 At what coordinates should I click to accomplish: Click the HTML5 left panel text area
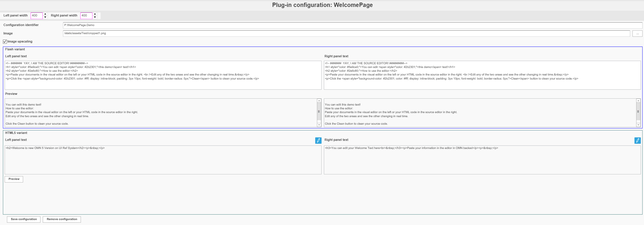[163, 160]
